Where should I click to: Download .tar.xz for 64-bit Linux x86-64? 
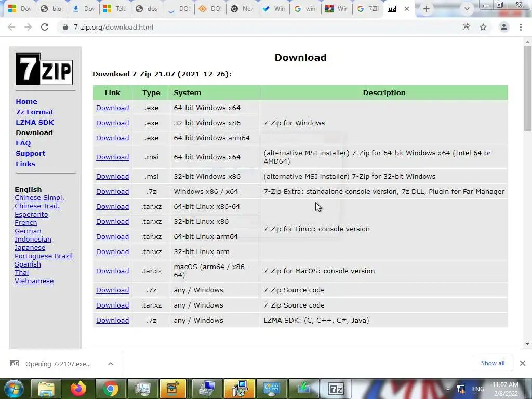(x=112, y=206)
